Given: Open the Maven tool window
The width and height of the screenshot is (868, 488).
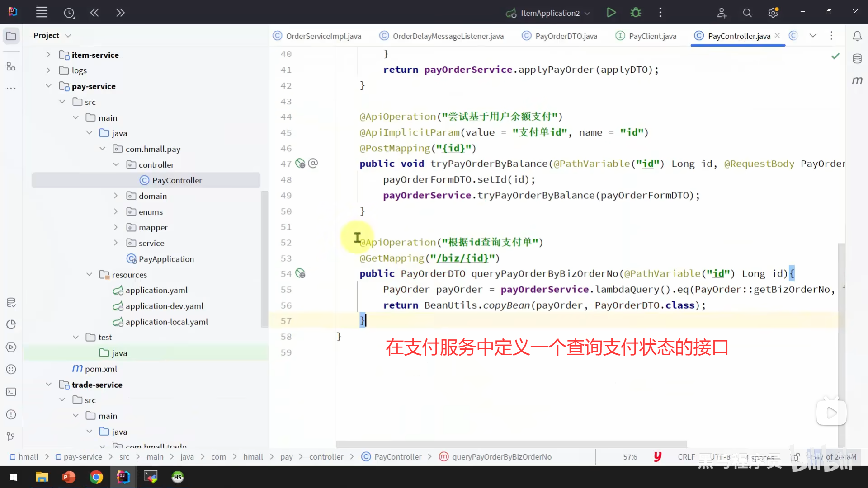Looking at the screenshot, I should tap(857, 81).
